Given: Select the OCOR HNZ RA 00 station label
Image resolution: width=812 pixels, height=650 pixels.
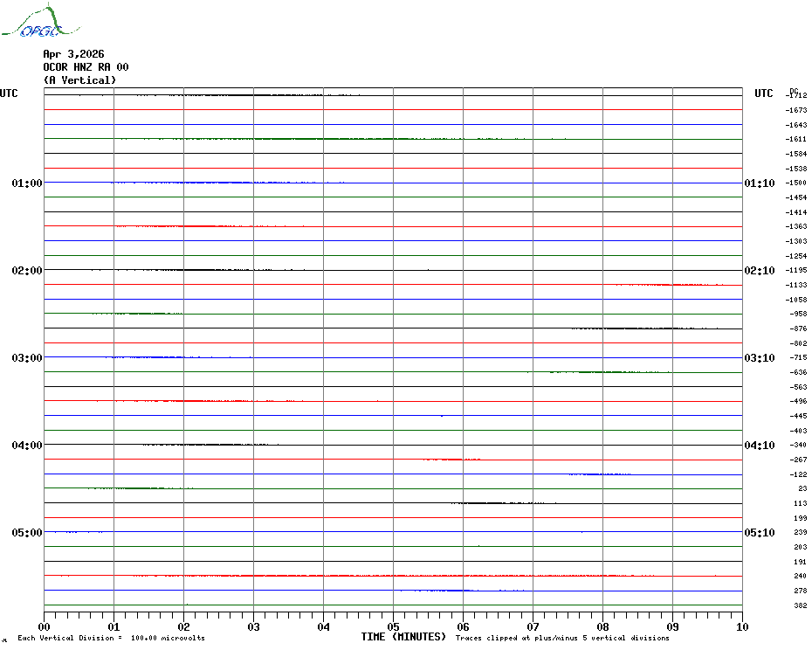Looking at the screenshot, I should [x=86, y=67].
